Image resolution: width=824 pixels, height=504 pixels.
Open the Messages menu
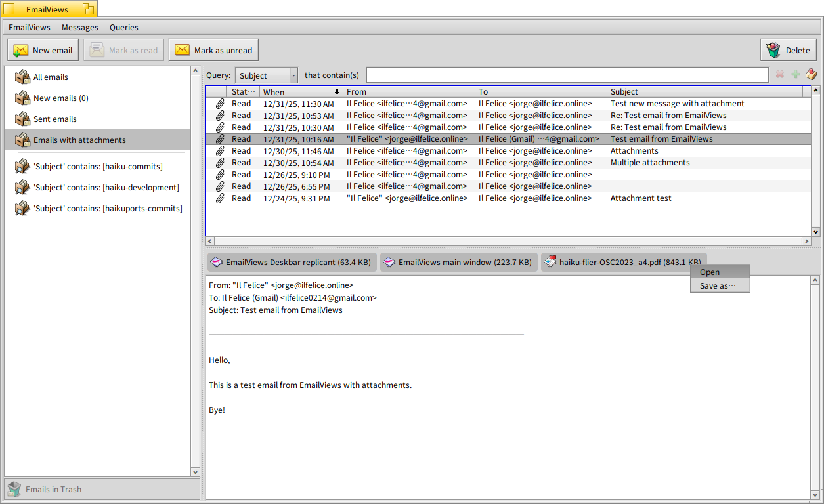[x=80, y=28]
